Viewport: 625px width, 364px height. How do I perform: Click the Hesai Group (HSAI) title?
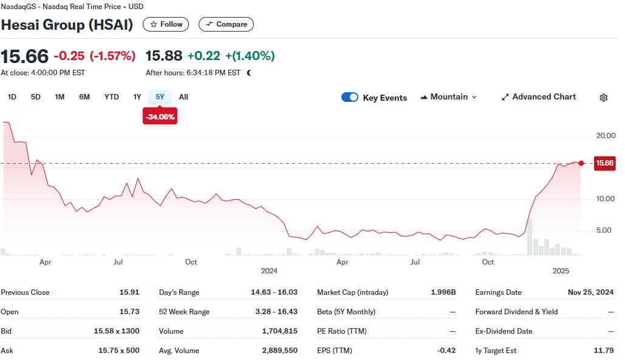pyautogui.click(x=67, y=25)
